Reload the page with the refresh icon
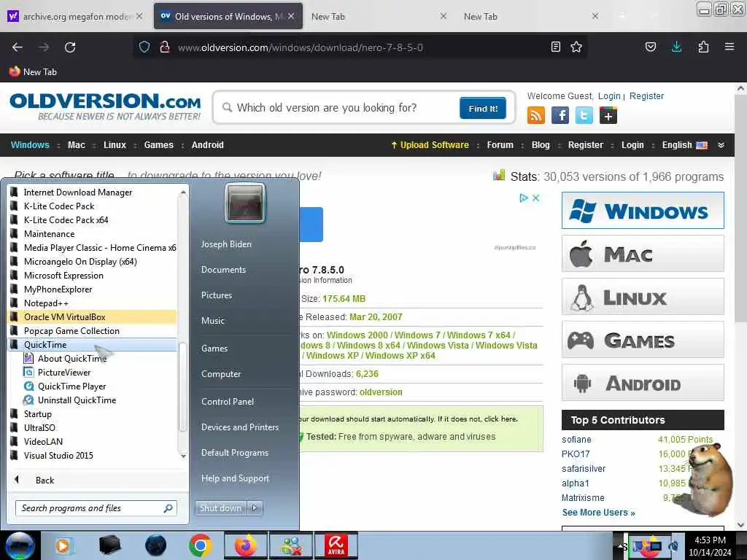This screenshot has width=747, height=560. [x=70, y=47]
